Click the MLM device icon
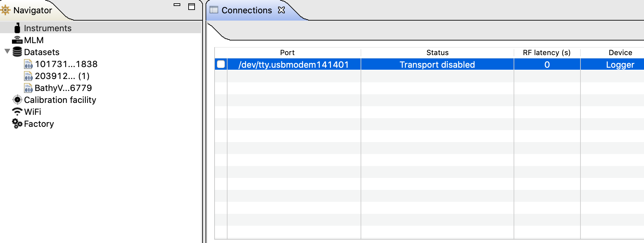Image resolution: width=644 pixels, height=243 pixels. point(17,40)
